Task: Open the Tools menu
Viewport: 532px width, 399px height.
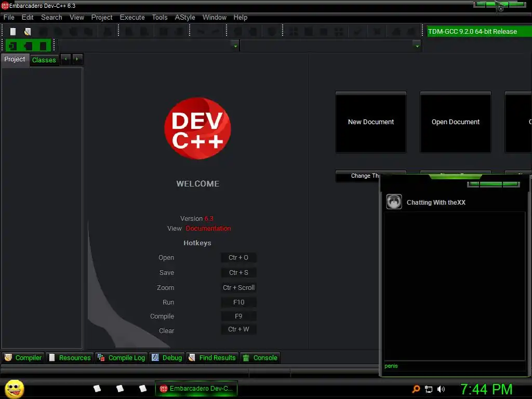Action: click(160, 17)
